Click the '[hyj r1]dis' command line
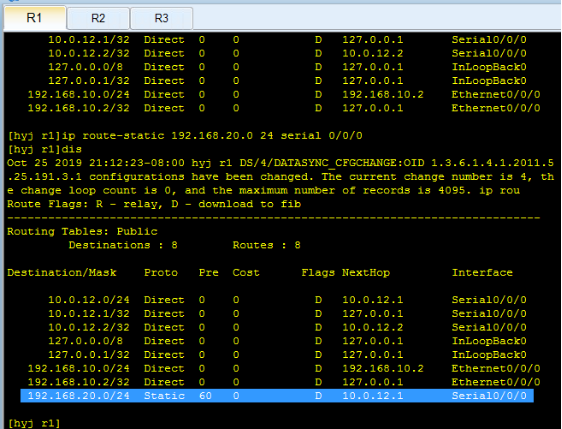Viewport: 562px width, 429px height. tap(44, 149)
